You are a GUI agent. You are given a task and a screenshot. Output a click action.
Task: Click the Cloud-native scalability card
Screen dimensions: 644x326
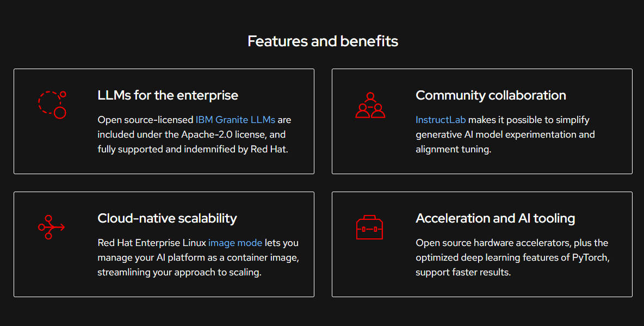click(x=164, y=244)
